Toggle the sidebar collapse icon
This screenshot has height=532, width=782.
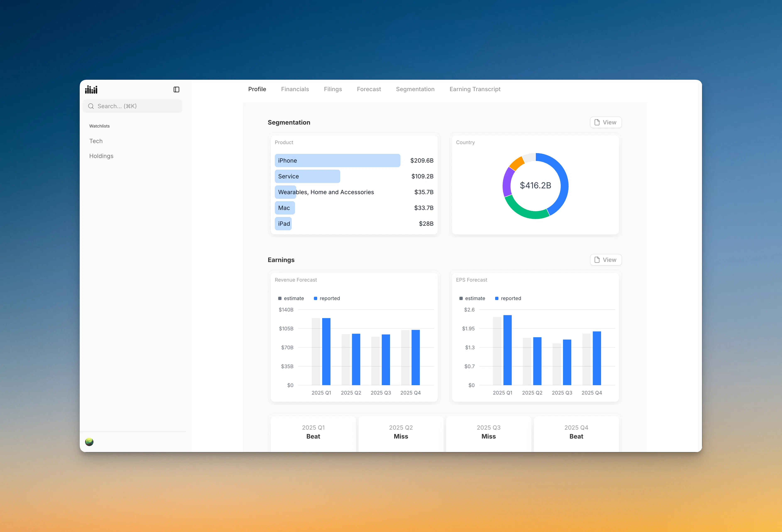[176, 89]
